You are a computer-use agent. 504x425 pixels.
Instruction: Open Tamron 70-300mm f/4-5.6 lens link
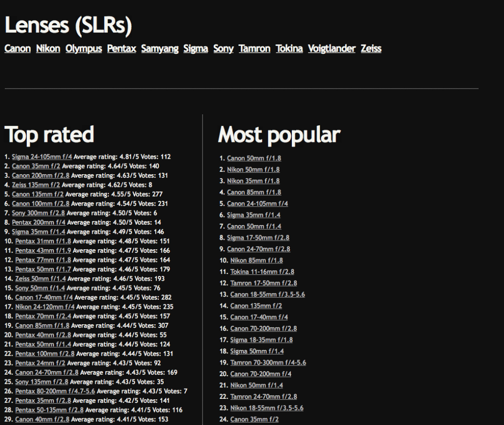268,363
